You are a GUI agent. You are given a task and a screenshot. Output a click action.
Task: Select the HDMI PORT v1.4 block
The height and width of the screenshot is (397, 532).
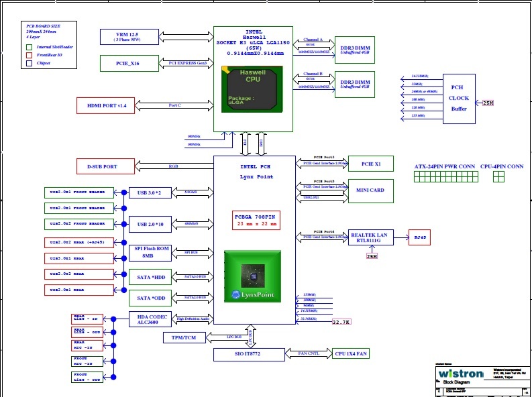coord(105,105)
